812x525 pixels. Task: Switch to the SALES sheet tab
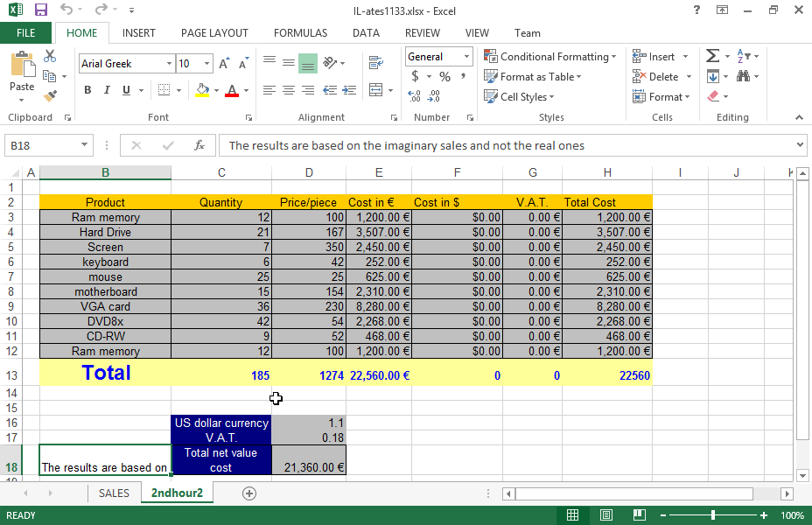pyautogui.click(x=114, y=493)
